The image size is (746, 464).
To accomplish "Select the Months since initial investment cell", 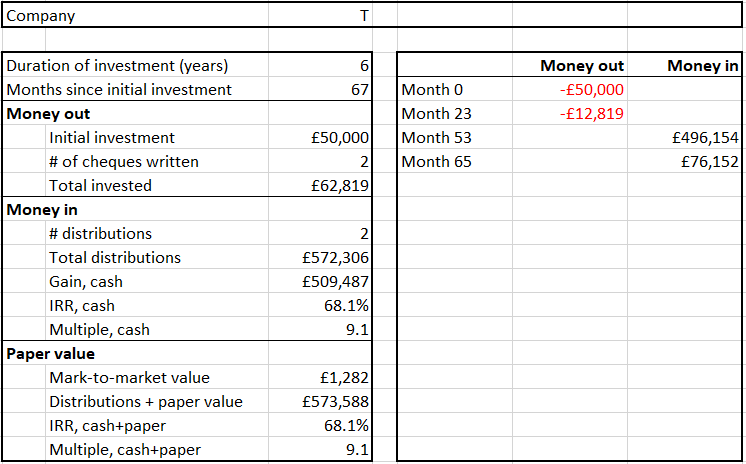I will coord(120,90).
